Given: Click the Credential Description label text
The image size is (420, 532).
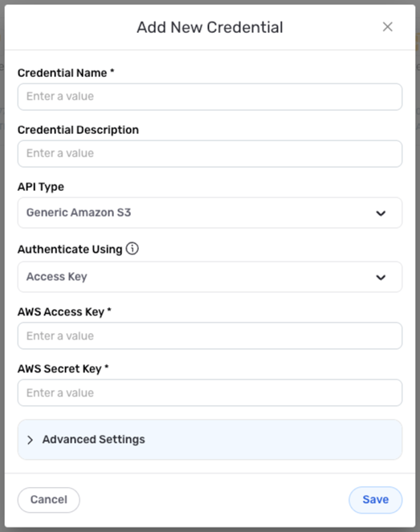Looking at the screenshot, I should [78, 130].
